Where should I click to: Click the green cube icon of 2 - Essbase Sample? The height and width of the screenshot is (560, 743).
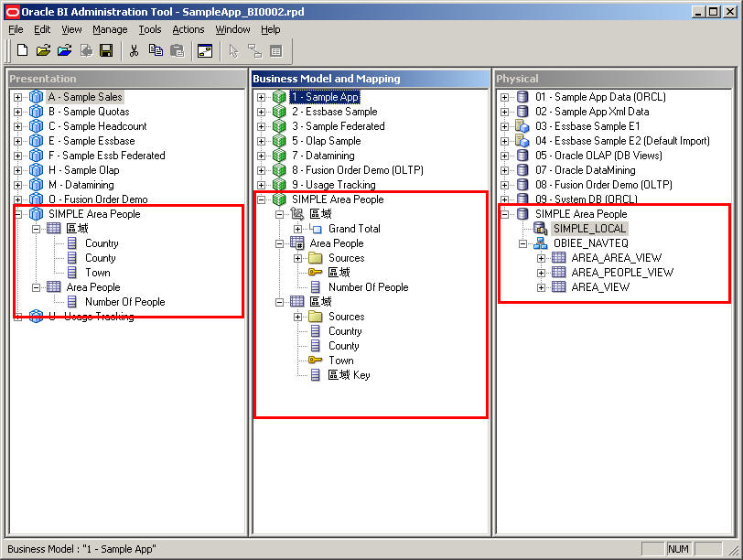pyautogui.click(x=279, y=112)
